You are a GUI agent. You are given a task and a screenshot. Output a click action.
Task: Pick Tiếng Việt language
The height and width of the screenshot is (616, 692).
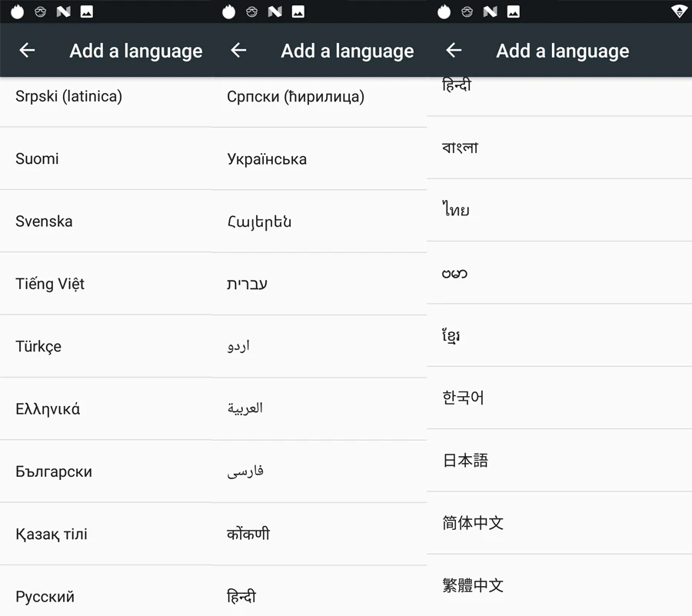coord(106,285)
